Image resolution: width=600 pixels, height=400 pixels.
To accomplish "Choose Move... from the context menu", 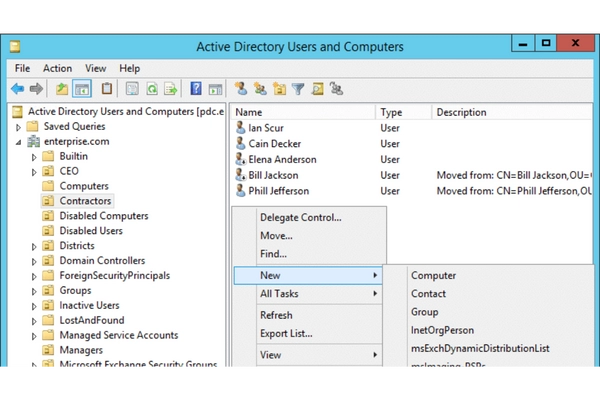I will (309, 235).
